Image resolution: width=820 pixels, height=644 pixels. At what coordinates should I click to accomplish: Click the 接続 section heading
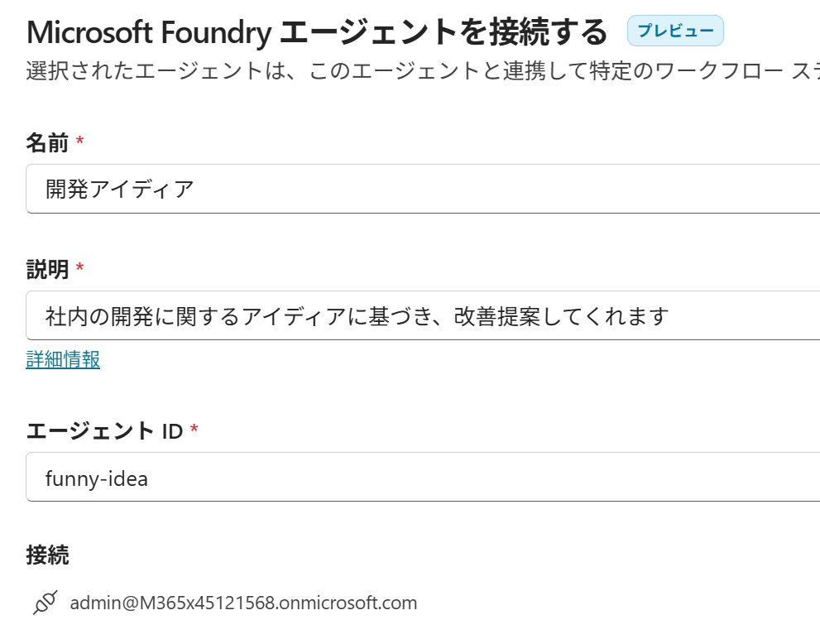point(47,555)
